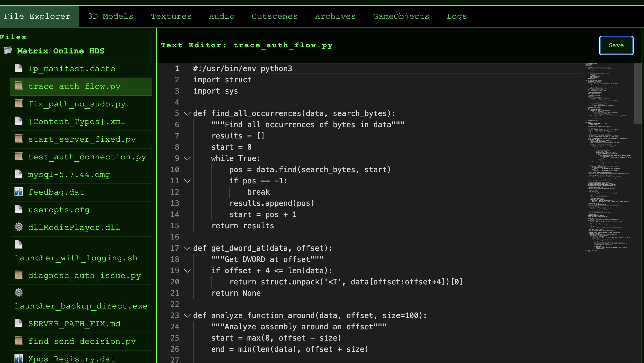Image resolution: width=644 pixels, height=363 pixels.
Task: Open the GameObjects tab
Action: [x=401, y=16]
